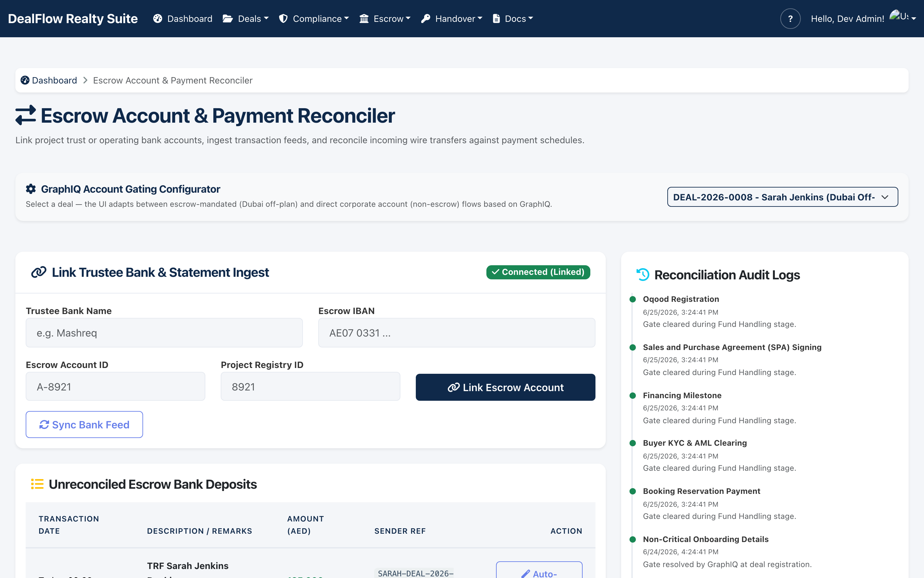Focus the Project Registry ID field
The height and width of the screenshot is (578, 924).
311,387
